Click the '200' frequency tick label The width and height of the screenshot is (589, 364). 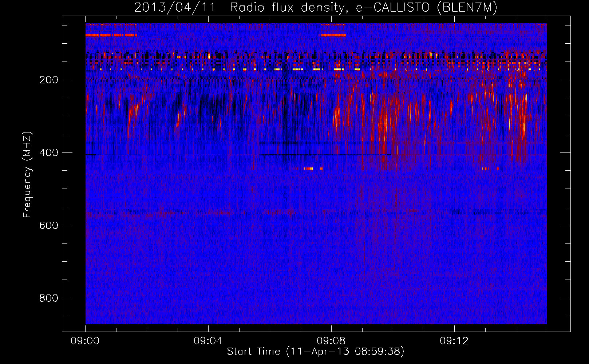tap(49, 80)
